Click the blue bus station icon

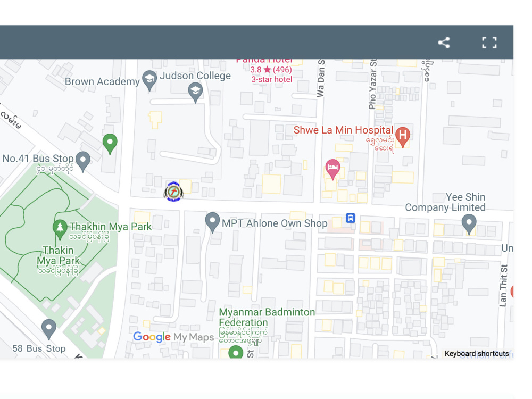pos(351,218)
